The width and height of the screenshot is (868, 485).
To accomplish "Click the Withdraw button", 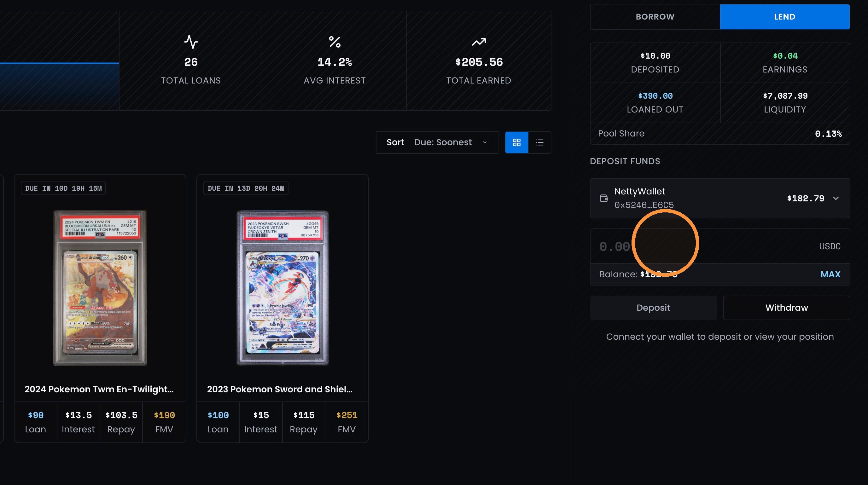I will [786, 308].
